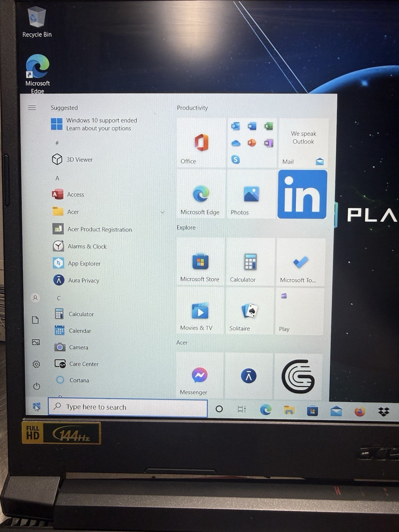Open the Aura tile in Acer group
The width and height of the screenshot is (399, 532).
(x=249, y=376)
